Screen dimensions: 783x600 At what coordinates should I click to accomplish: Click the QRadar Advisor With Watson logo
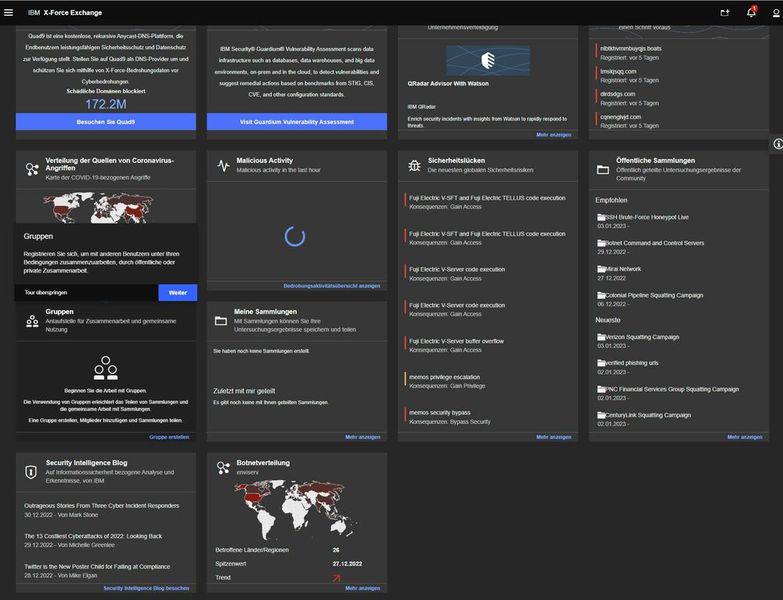click(488, 60)
